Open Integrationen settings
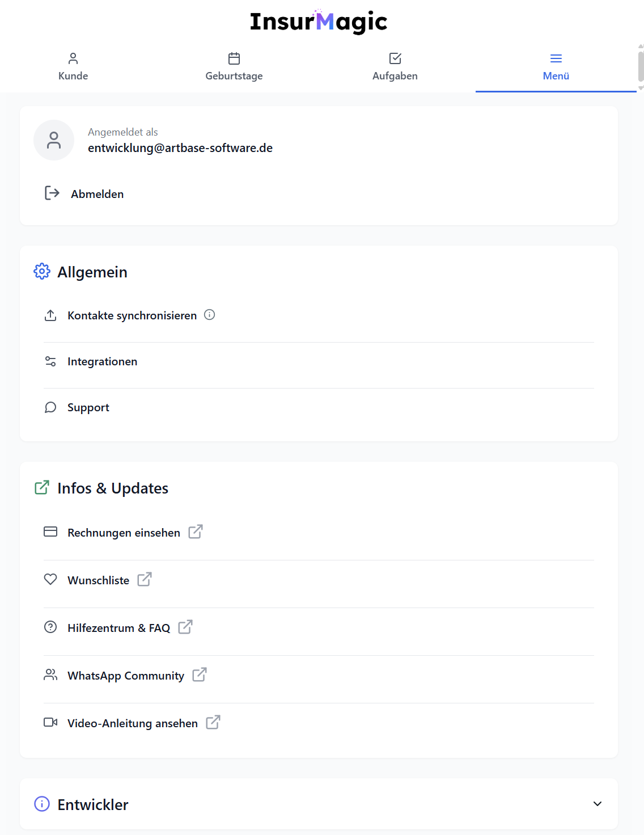 319,361
